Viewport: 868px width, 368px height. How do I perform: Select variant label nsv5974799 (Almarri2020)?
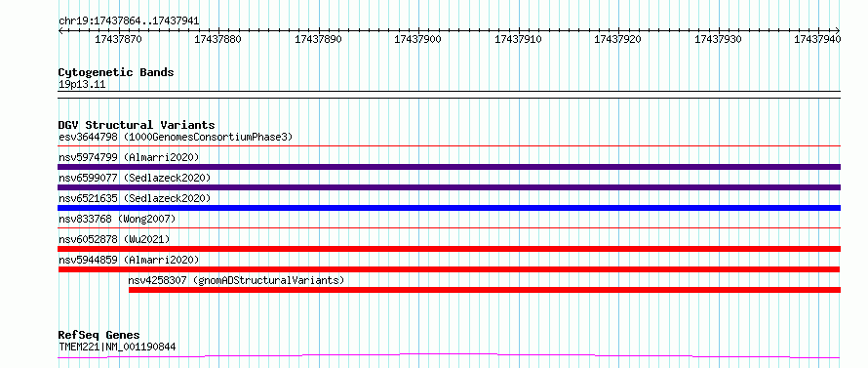pos(129,157)
